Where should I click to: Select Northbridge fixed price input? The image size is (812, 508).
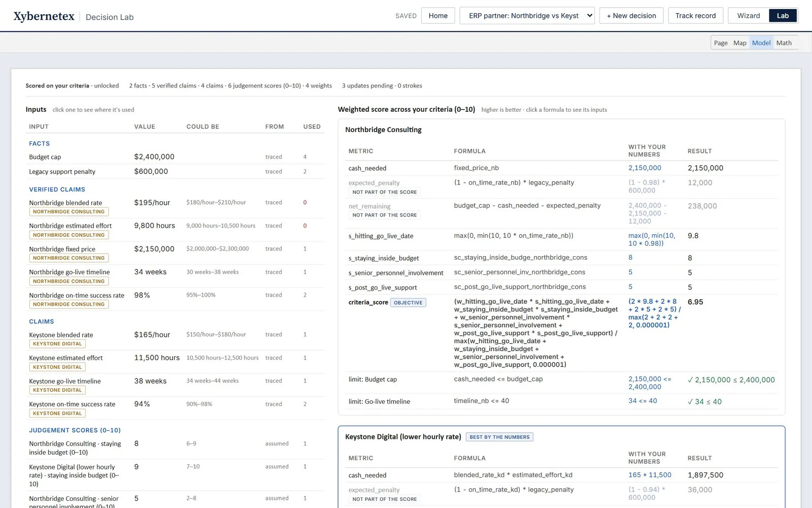[x=175, y=253]
